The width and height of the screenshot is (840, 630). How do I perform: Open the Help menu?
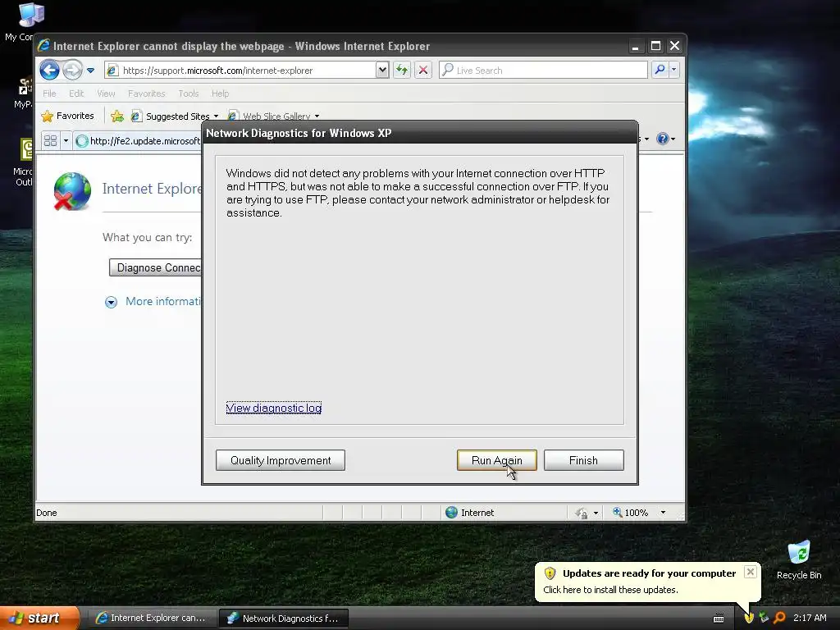click(x=220, y=94)
